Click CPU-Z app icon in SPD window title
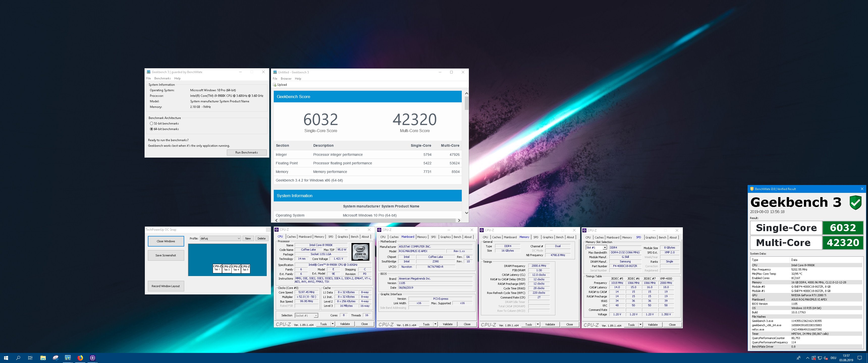Image resolution: width=868 pixels, height=363 pixels. click(x=584, y=230)
